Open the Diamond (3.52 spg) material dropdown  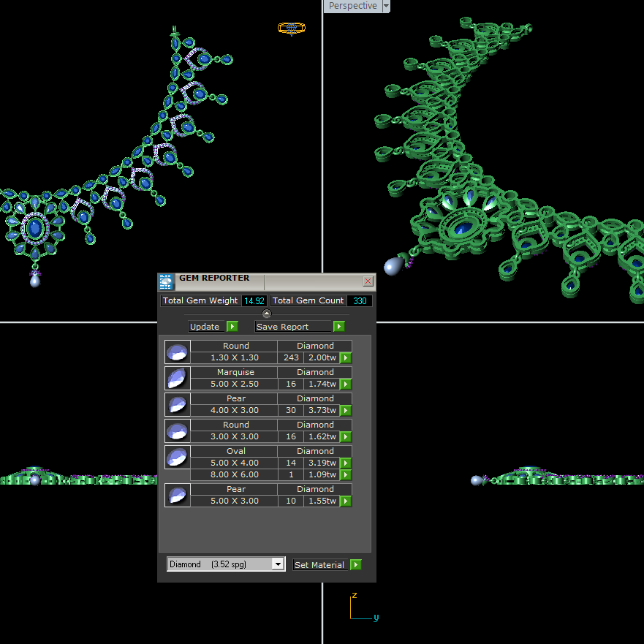coord(277,564)
